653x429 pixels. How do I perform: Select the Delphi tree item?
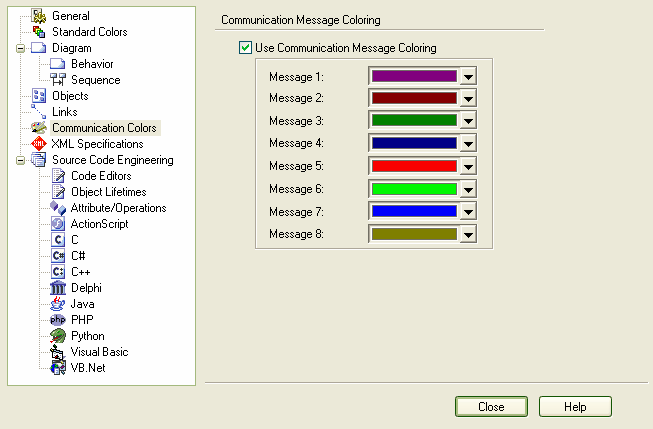[x=86, y=288]
